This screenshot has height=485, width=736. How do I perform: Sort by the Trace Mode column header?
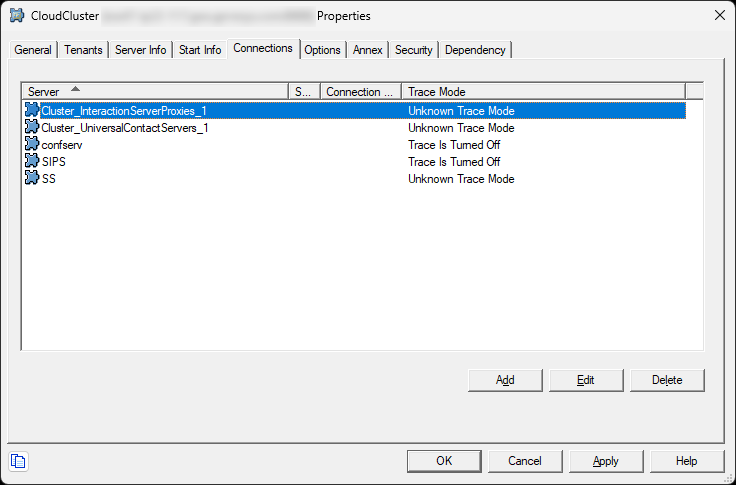[543, 92]
